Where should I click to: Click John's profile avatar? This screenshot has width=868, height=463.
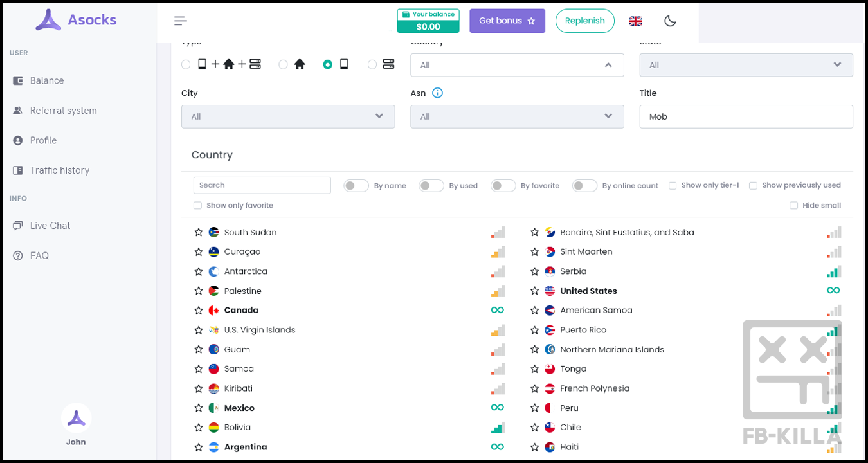76,419
